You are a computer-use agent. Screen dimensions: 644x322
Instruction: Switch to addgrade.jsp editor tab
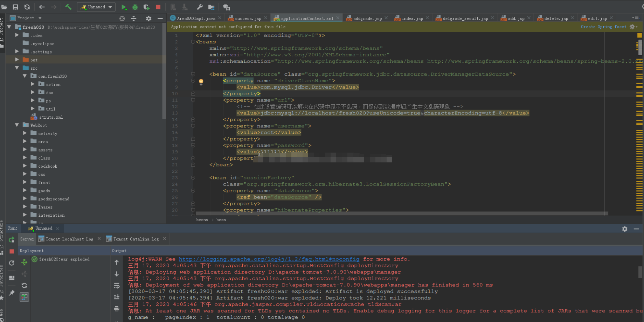367,18
